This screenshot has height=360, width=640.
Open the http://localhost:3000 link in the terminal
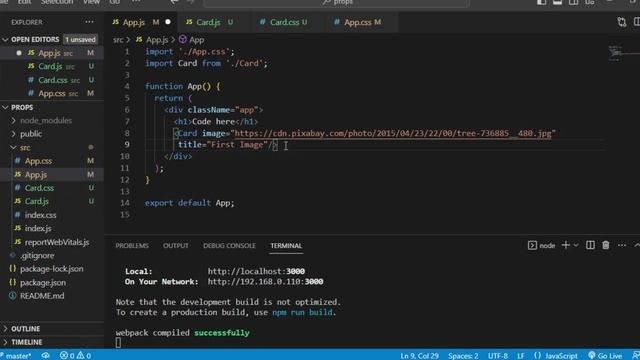[256, 271]
